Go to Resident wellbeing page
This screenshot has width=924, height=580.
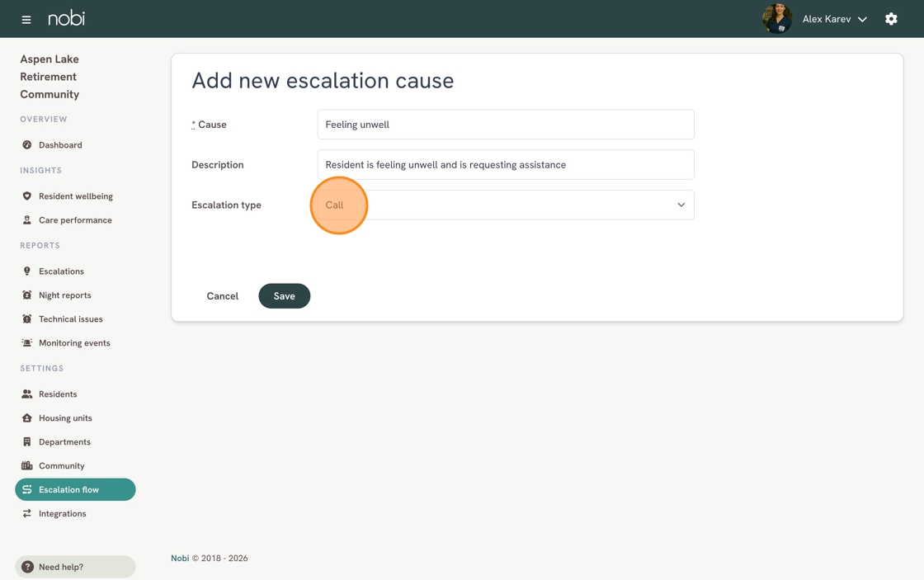point(75,196)
